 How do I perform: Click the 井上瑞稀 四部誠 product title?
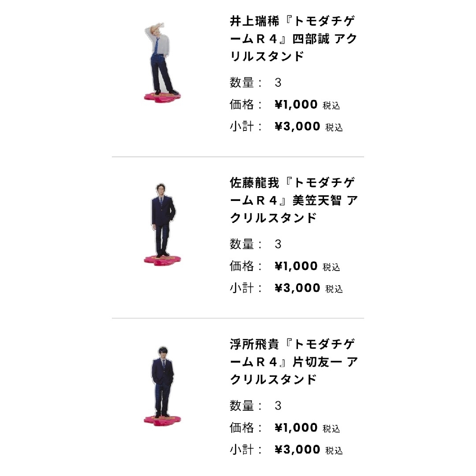(x=294, y=38)
